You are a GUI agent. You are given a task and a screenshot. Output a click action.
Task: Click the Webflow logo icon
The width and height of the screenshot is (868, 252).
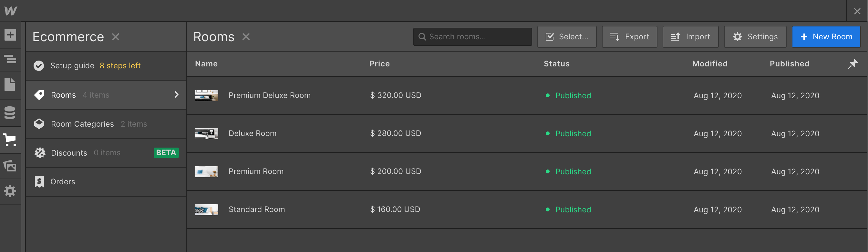pyautogui.click(x=10, y=11)
